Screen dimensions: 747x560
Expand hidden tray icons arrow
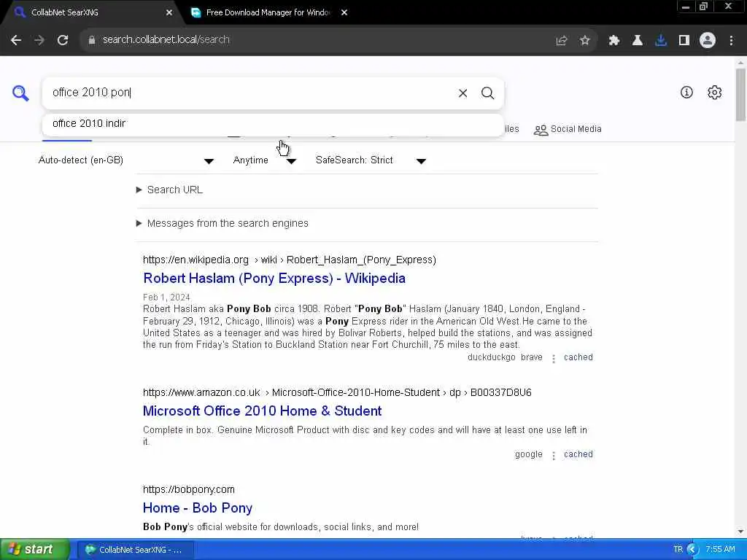[x=692, y=550]
